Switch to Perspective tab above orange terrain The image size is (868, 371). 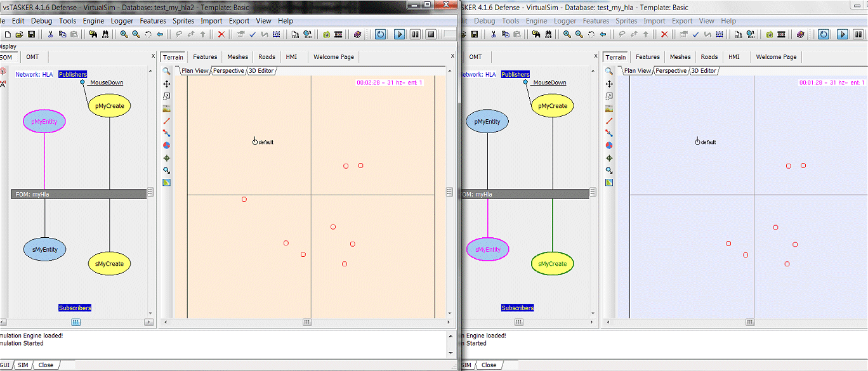[x=228, y=71]
